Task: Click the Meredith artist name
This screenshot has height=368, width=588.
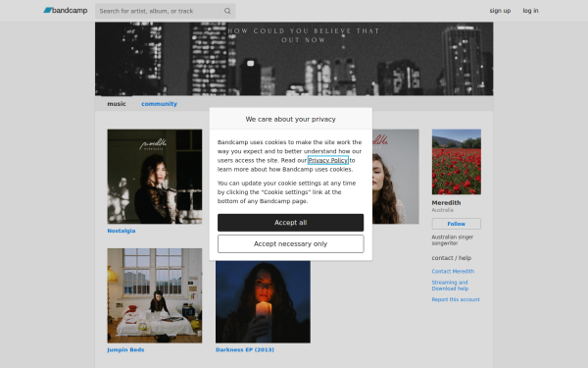Action: coord(446,203)
